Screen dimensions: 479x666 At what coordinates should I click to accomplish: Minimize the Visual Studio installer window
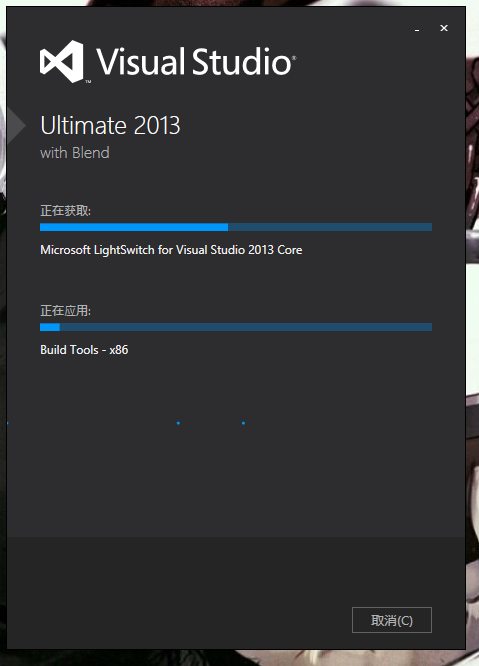tap(417, 29)
